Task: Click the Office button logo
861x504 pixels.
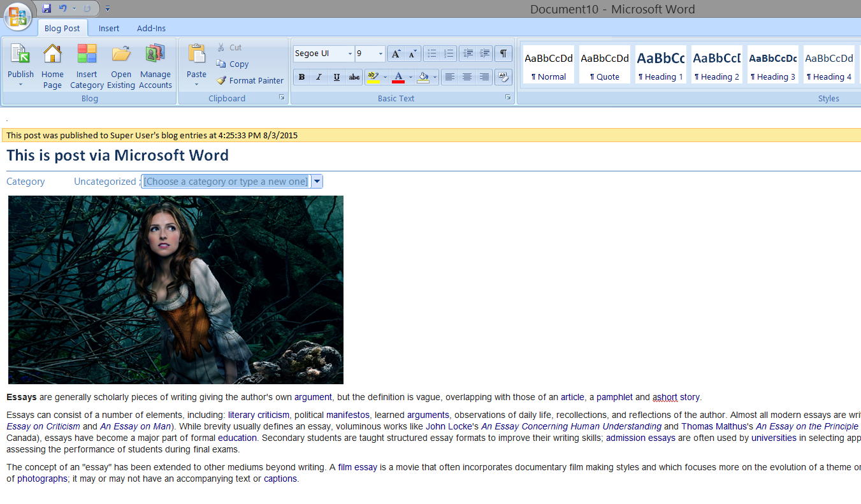Action: point(18,17)
